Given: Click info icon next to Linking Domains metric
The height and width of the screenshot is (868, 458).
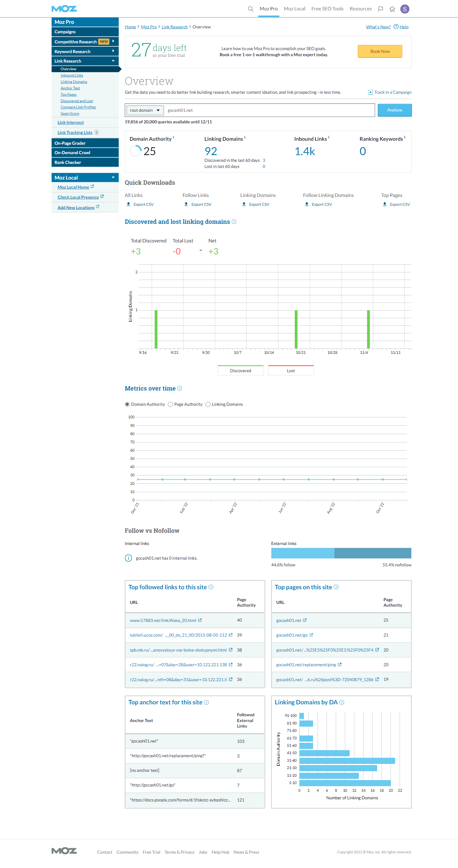Looking at the screenshot, I should (x=245, y=137).
